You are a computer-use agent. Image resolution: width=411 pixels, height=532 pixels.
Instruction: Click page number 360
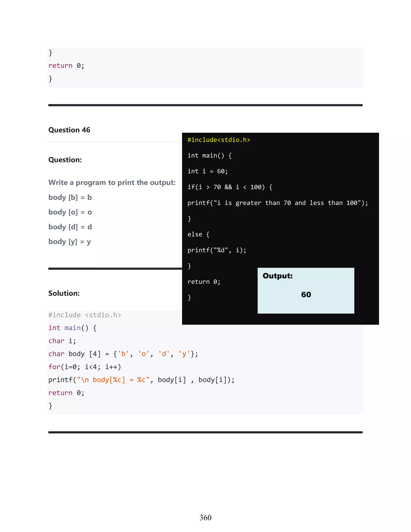205,518
